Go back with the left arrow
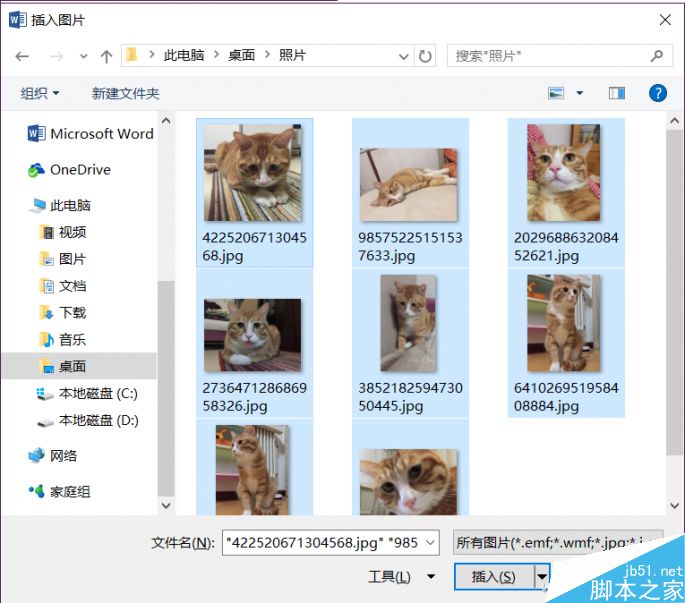Image resolution: width=685 pixels, height=603 pixels. click(22, 56)
